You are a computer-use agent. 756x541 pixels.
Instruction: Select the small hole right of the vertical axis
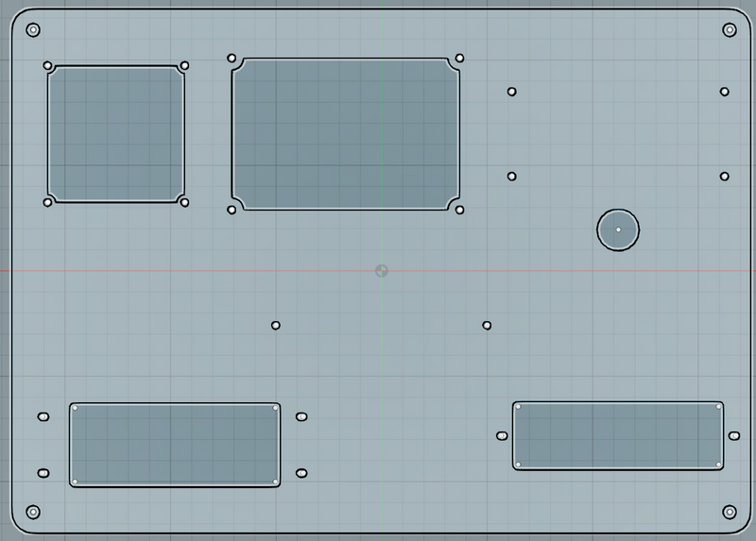(487, 326)
